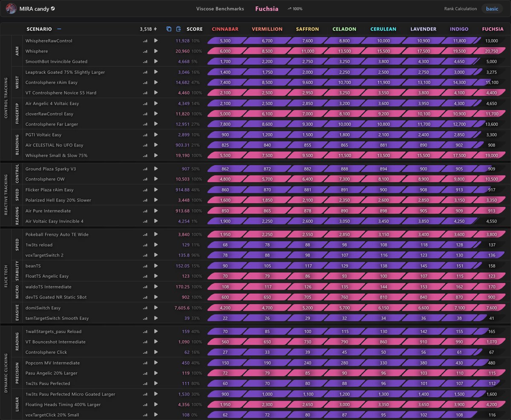The width and height of the screenshot is (511, 420).
Task: Play the Controlsphere Far Larger scenario
Action: coord(156,124)
